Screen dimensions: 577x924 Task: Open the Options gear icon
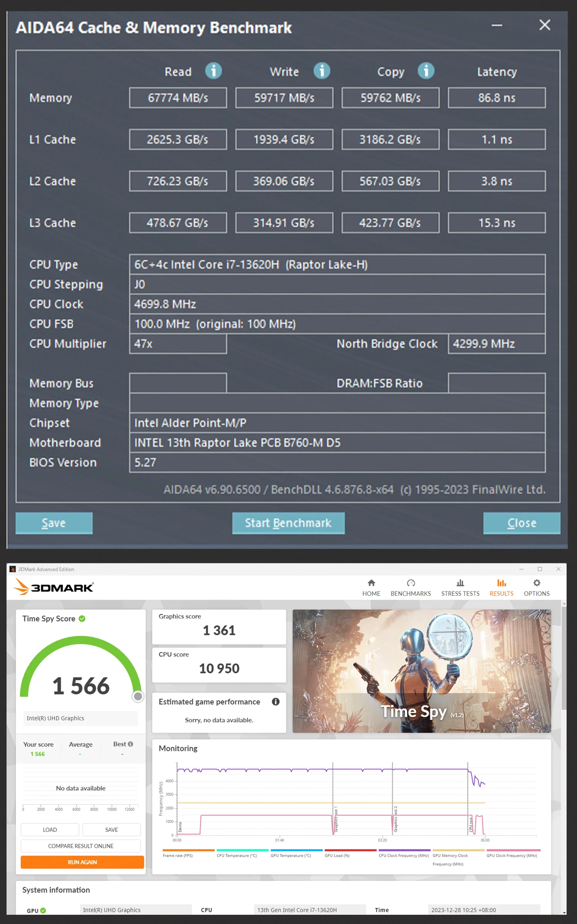click(x=537, y=583)
